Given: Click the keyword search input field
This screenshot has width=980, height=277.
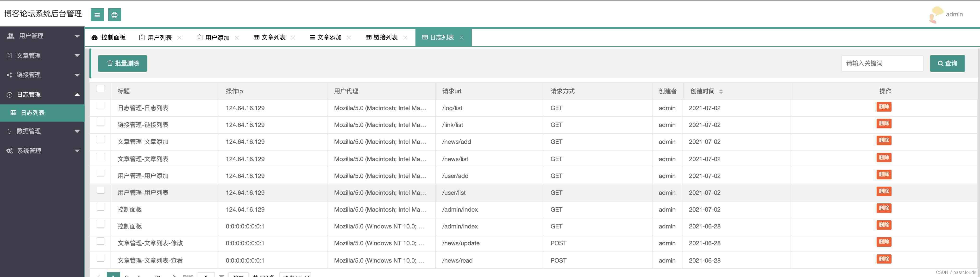Looking at the screenshot, I should pyautogui.click(x=882, y=63).
